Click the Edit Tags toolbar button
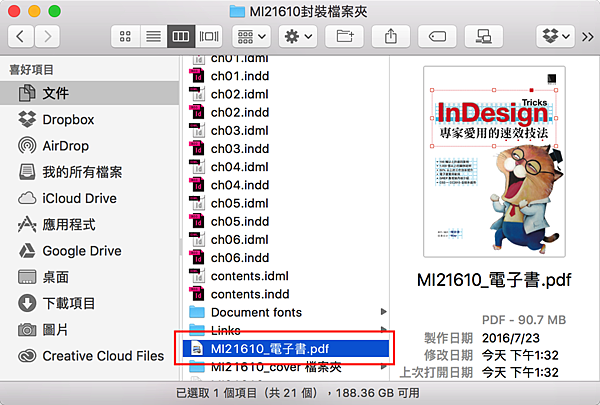600x405 pixels. click(437, 37)
